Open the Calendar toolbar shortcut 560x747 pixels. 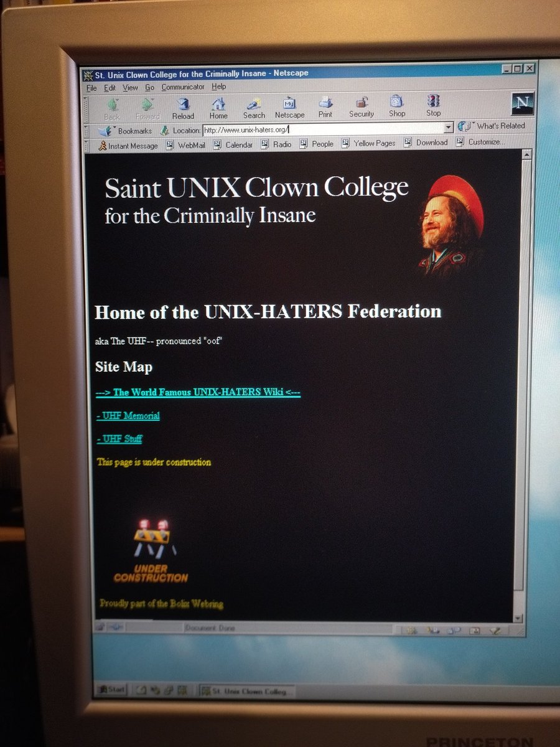point(233,144)
